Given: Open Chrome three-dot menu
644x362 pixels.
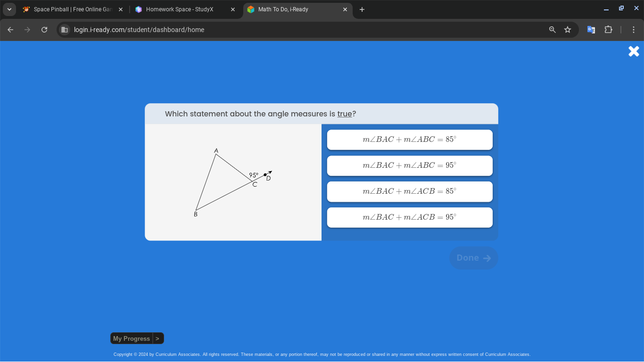Looking at the screenshot, I should (x=634, y=30).
